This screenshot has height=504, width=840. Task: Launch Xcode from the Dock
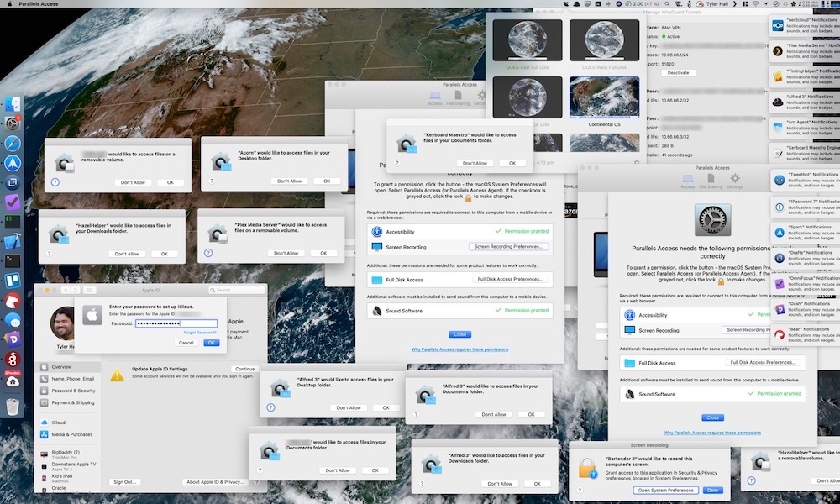click(x=13, y=241)
